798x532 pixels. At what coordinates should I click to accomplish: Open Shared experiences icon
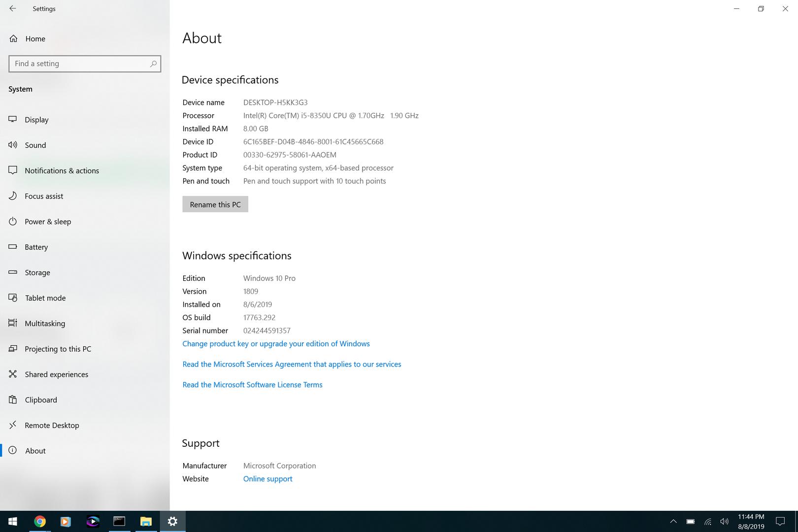click(x=13, y=374)
